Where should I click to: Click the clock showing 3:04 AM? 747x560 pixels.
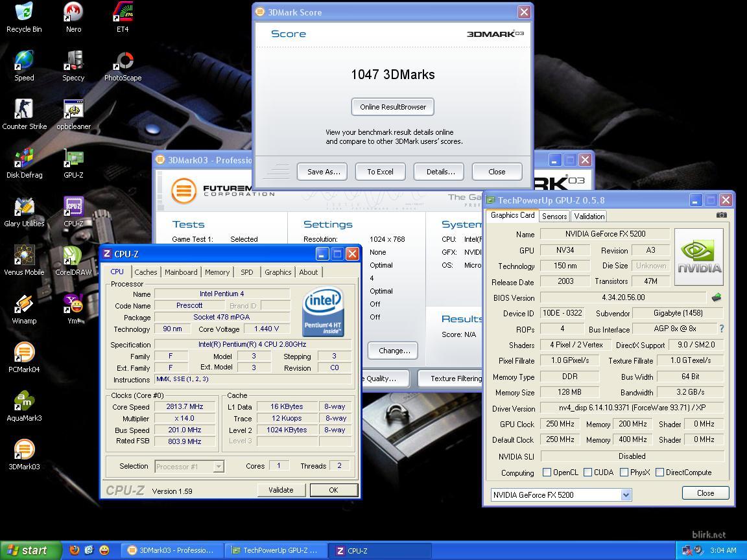[723, 550]
